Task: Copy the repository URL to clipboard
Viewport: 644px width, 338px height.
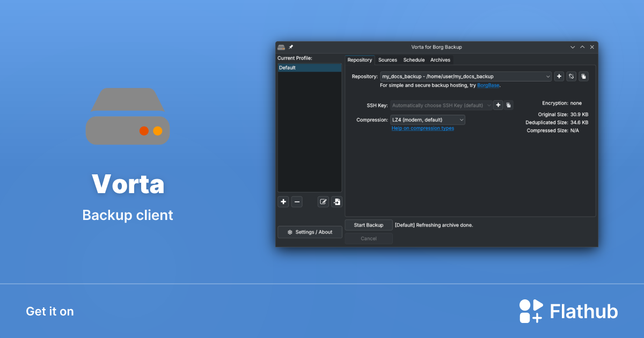Action: click(583, 76)
